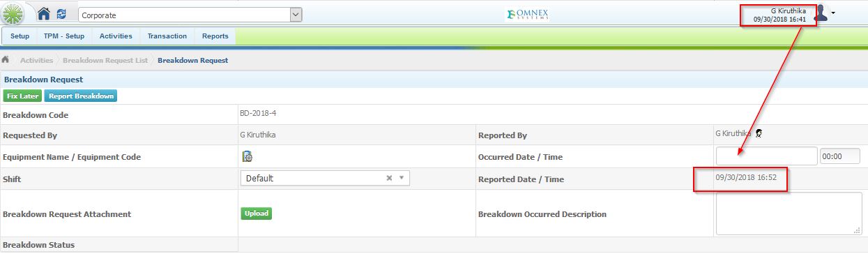868x254 pixels.
Task: Click the breakdown code BD-2018-4
Action: [x=258, y=112]
